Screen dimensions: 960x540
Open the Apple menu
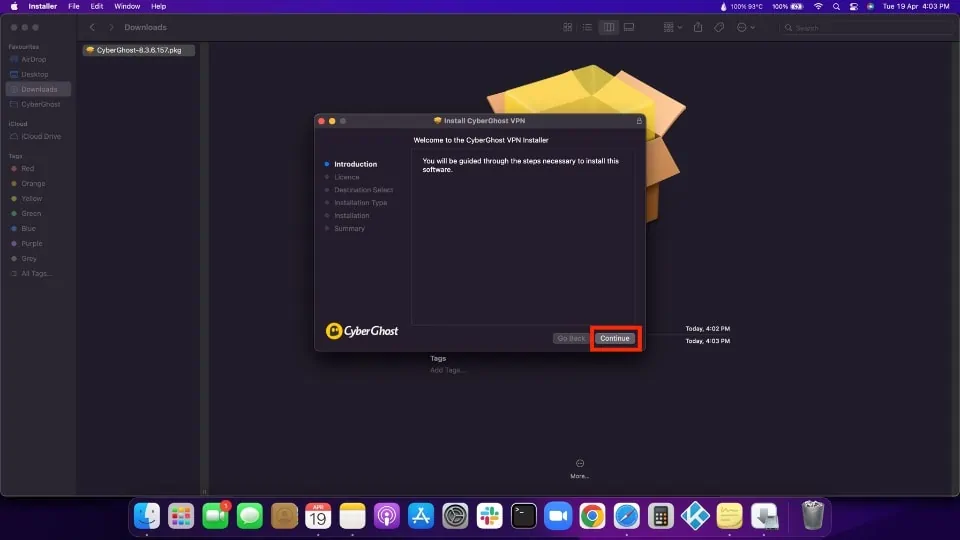13,6
